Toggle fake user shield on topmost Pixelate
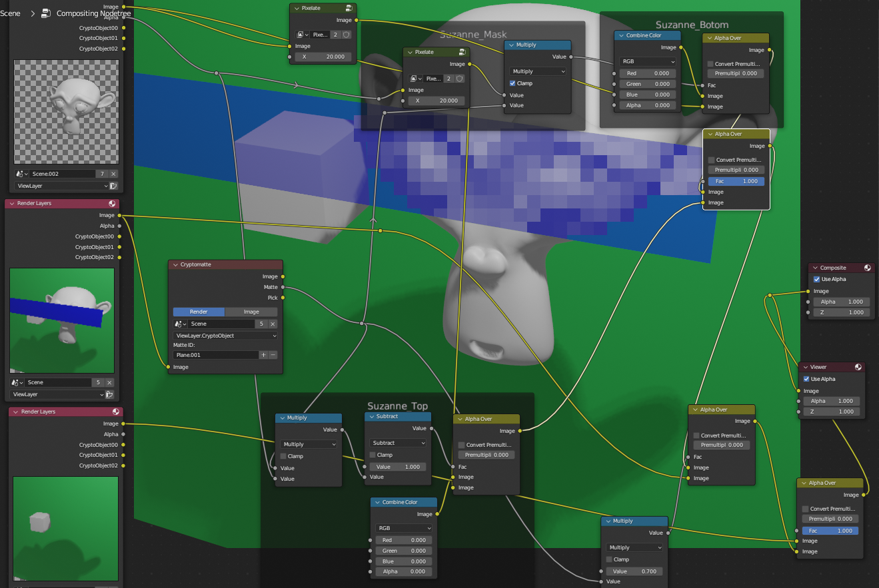 [346, 34]
